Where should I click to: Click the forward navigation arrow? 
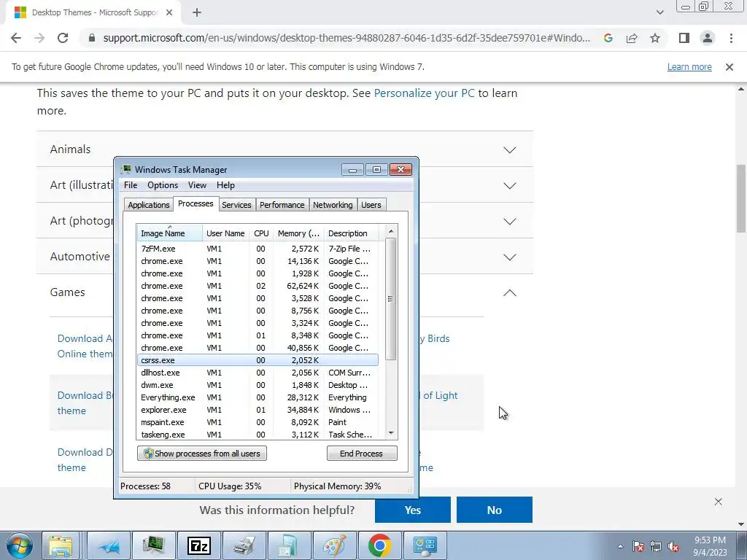pyautogui.click(x=39, y=38)
